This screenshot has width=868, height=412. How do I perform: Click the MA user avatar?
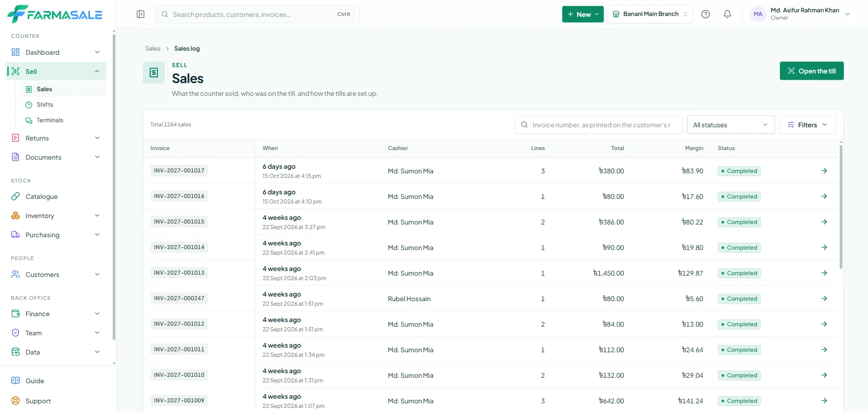758,14
